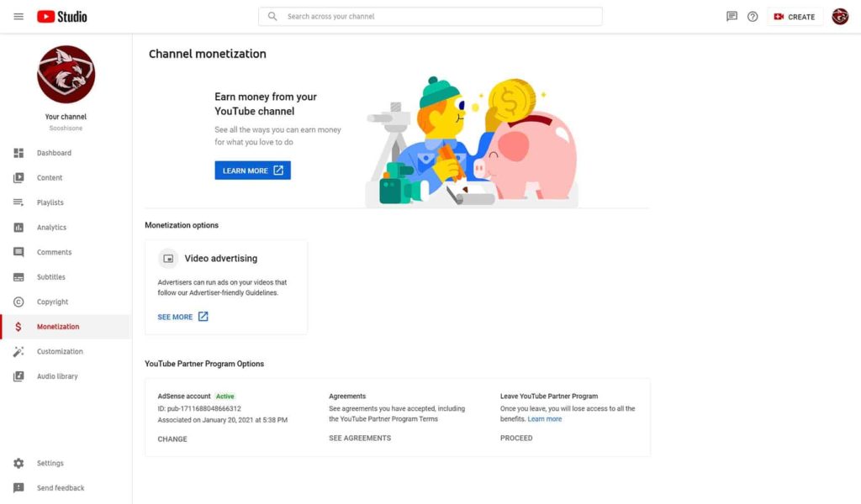The height and width of the screenshot is (504, 861).
Task: Click the Monetization options heading
Action: [182, 225]
